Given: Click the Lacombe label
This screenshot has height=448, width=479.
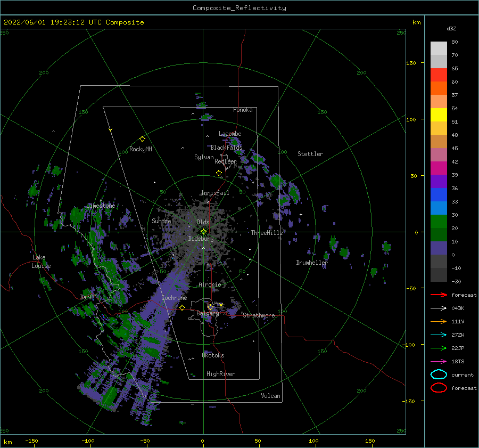Looking at the screenshot, I should [230, 134].
